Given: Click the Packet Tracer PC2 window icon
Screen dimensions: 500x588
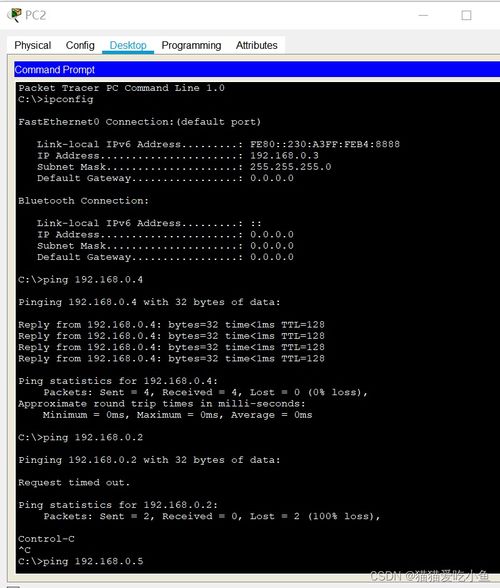Looking at the screenshot, I should click(14, 15).
